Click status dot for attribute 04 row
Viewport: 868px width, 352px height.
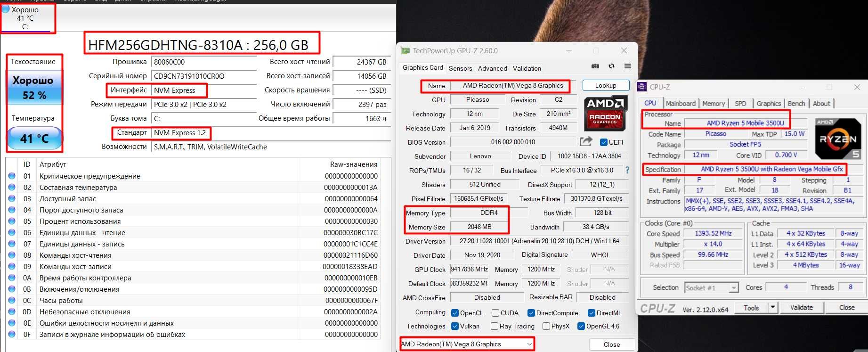12,210
